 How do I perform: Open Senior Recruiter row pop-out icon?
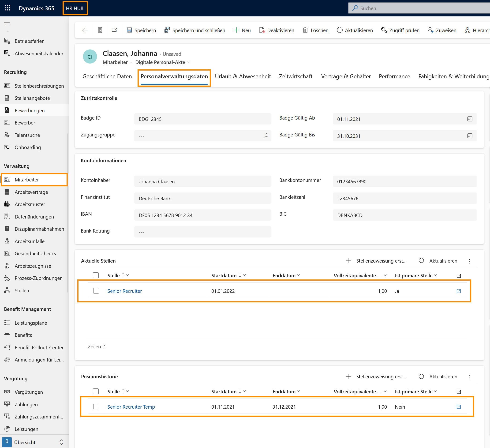click(x=458, y=291)
